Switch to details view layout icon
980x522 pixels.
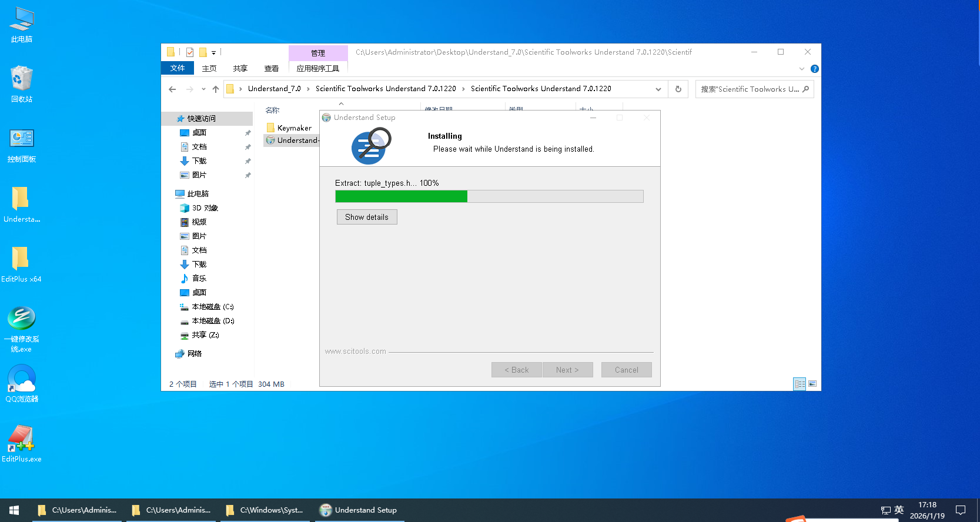[800, 384]
